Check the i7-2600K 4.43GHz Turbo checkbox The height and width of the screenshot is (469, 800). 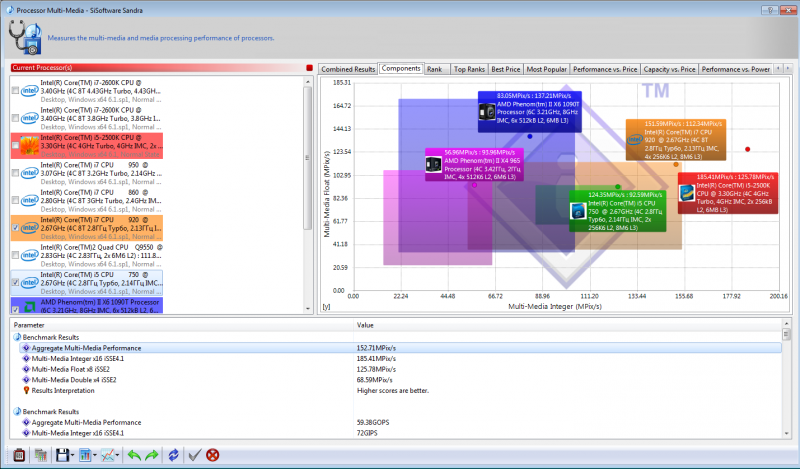pos(15,91)
